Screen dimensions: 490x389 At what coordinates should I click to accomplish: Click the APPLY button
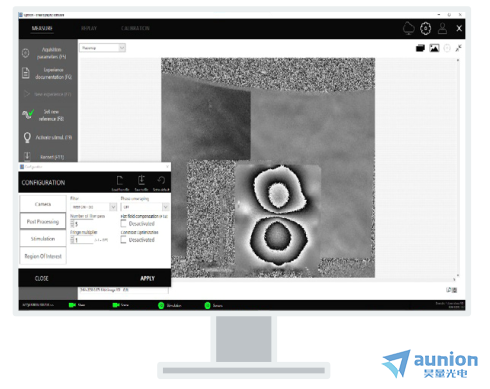(x=148, y=278)
